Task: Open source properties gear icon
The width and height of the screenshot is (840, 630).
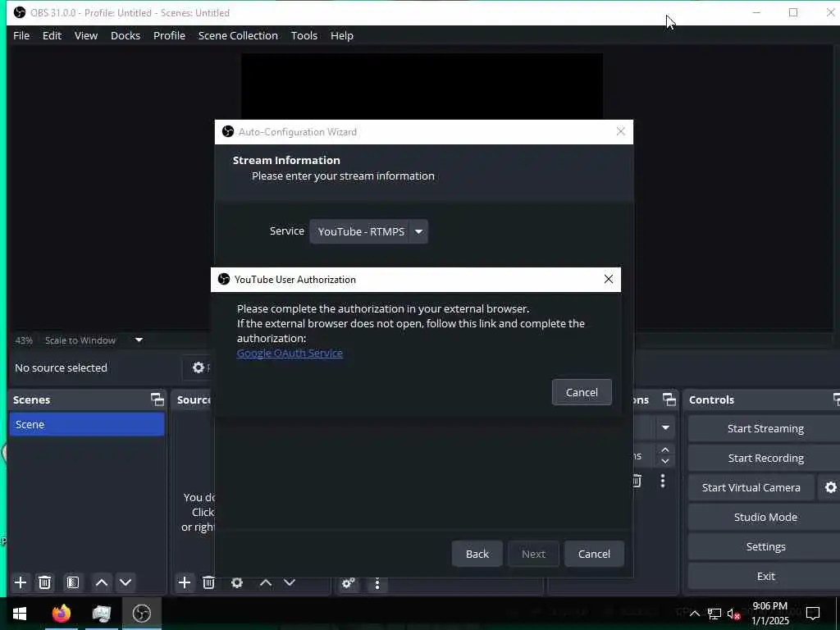Action: 237,582
